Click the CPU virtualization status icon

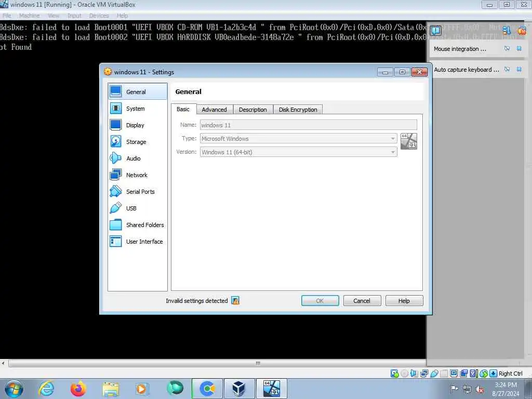[474, 374]
